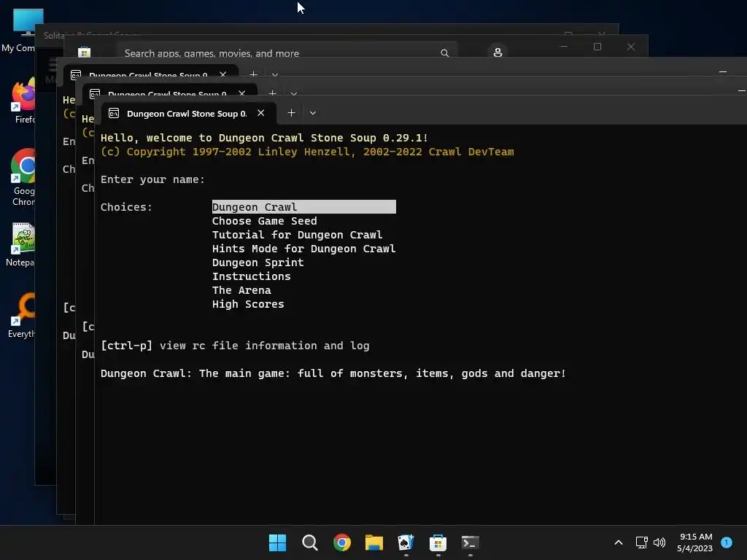Select Hints Mode for Dungeon Crawl
Viewport: 747px width, 560px height.
pyautogui.click(x=304, y=249)
